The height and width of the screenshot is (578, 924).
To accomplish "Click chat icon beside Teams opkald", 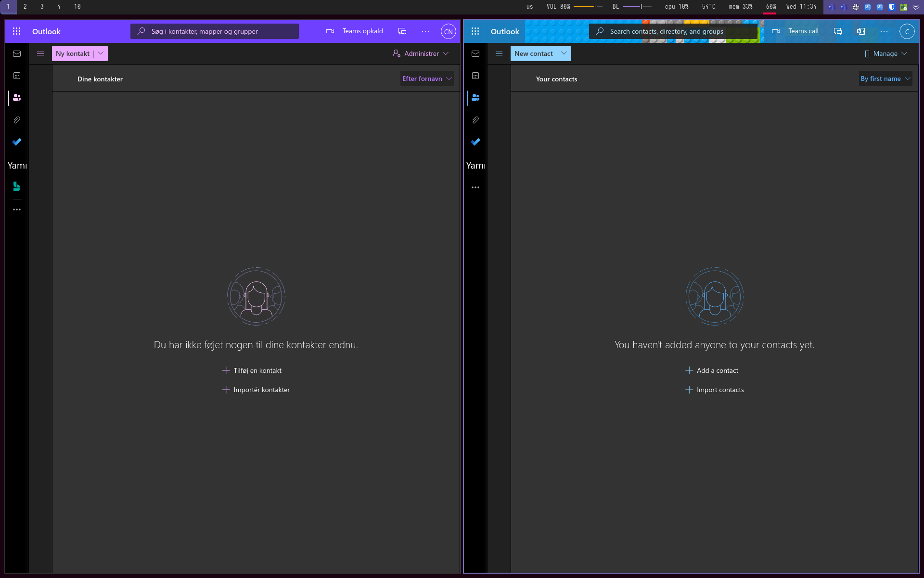I will click(x=402, y=31).
